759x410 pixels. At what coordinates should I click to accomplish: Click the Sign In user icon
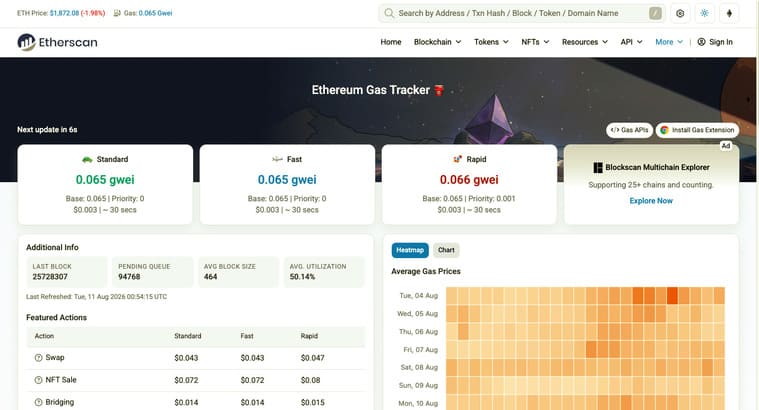pyautogui.click(x=701, y=42)
